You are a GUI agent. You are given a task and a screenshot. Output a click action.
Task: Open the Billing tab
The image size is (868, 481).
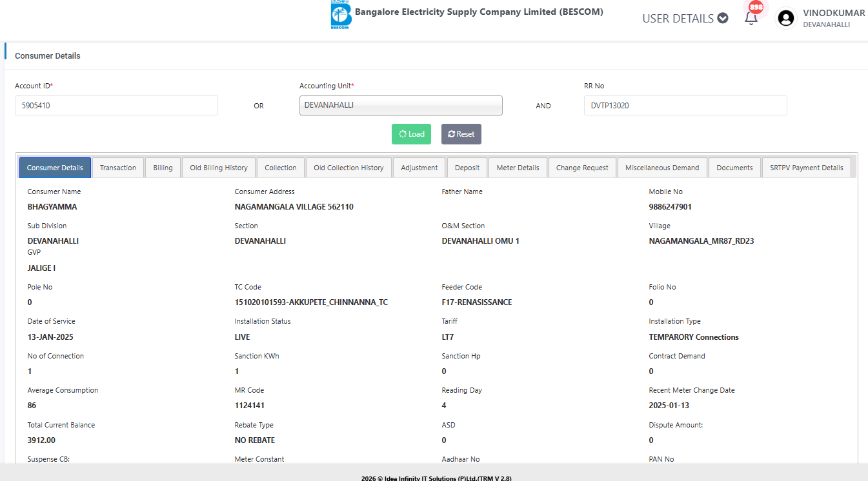pos(163,168)
